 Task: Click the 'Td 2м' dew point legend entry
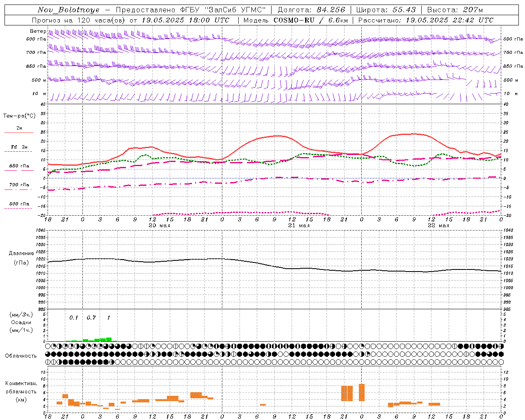(x=19, y=147)
